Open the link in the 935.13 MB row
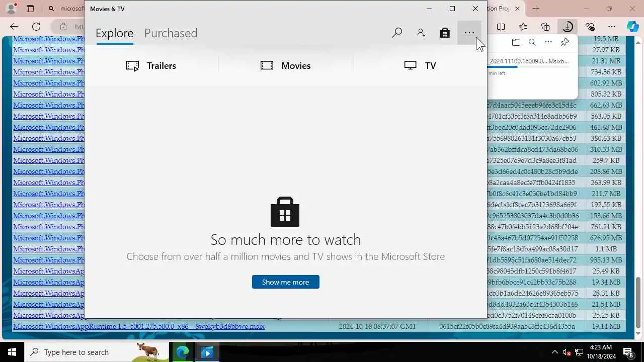644x362 pixels. (49, 260)
